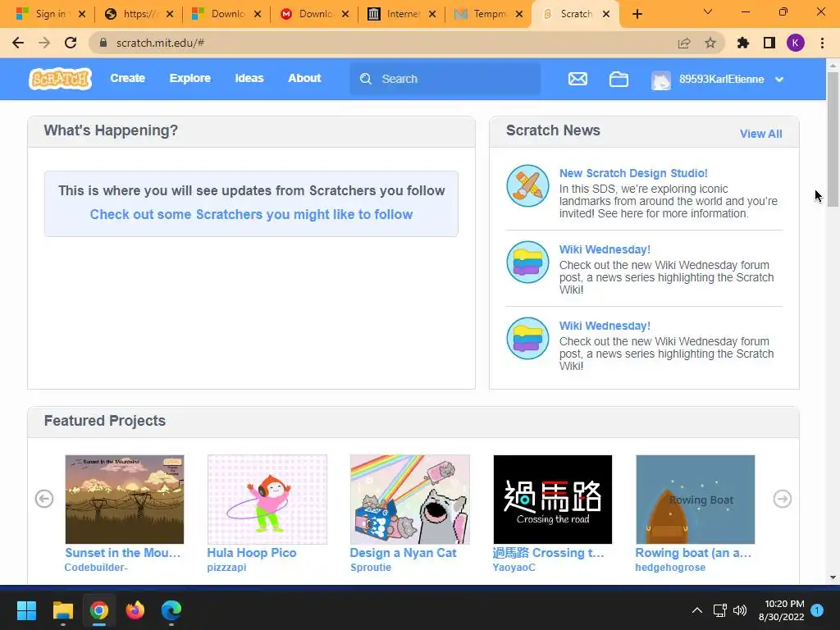Screen dimensions: 840x630
Task: Click the Scratch search field
Action: (x=445, y=80)
